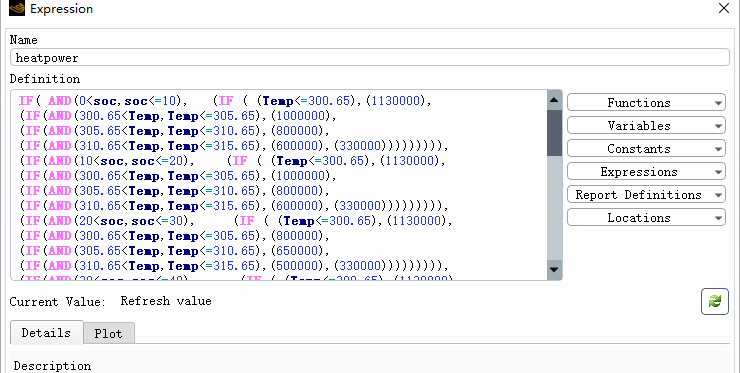Click the Expression window app icon
The width and height of the screenshot is (740, 373).
[x=17, y=8]
